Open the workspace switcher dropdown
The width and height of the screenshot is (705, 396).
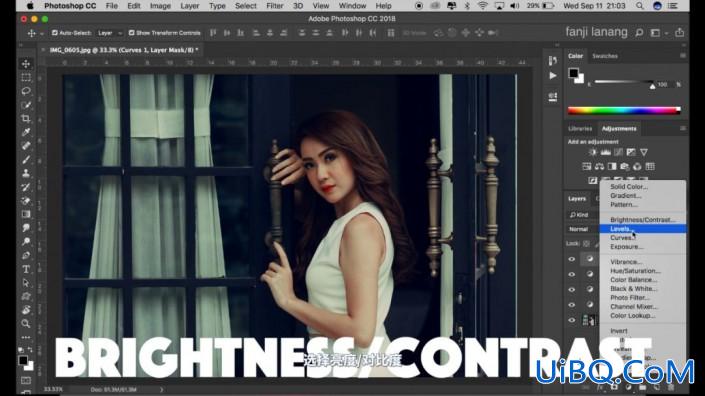click(658, 33)
